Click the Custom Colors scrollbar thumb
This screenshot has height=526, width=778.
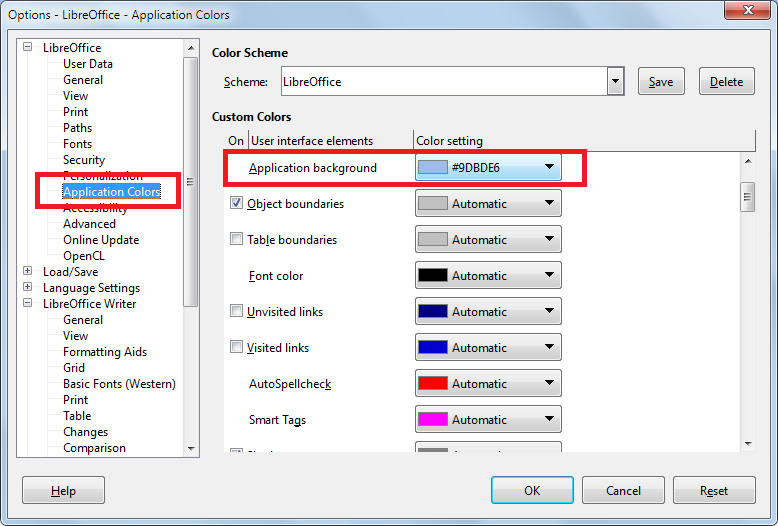(747, 197)
